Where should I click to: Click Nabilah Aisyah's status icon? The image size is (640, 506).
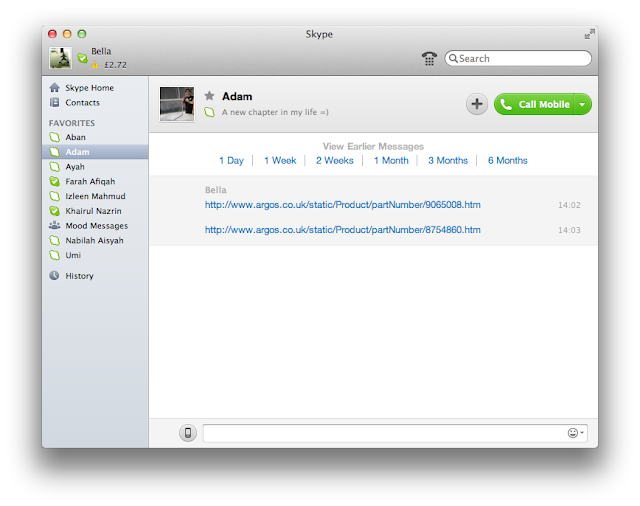point(54,240)
